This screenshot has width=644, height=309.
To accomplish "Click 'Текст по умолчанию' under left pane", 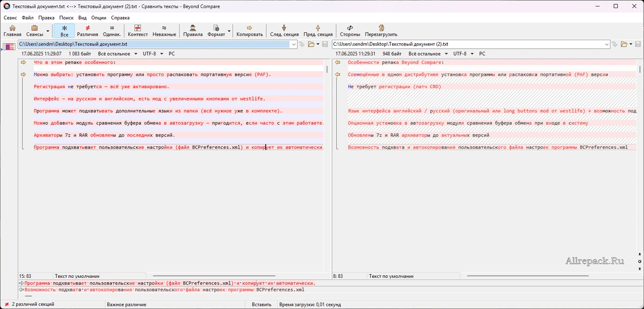I will click(77, 276).
